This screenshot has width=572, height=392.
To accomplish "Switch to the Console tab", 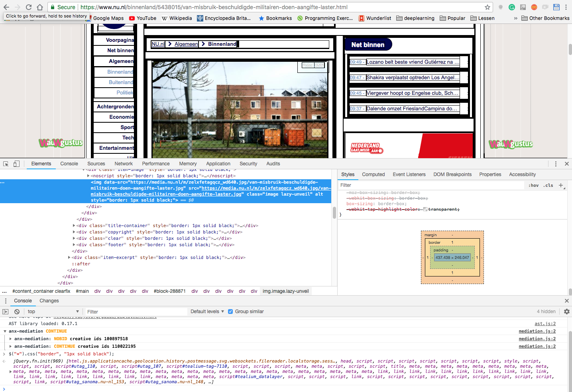I will tap(69, 164).
